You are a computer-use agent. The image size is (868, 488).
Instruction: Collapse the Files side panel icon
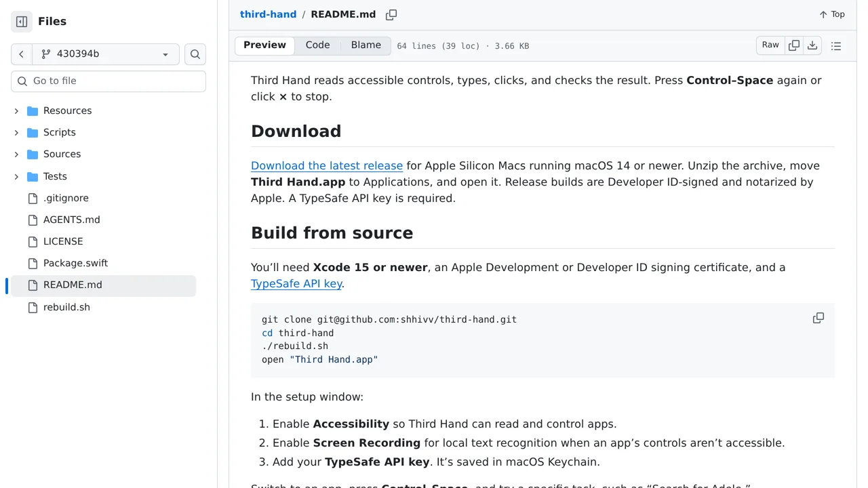point(22,22)
